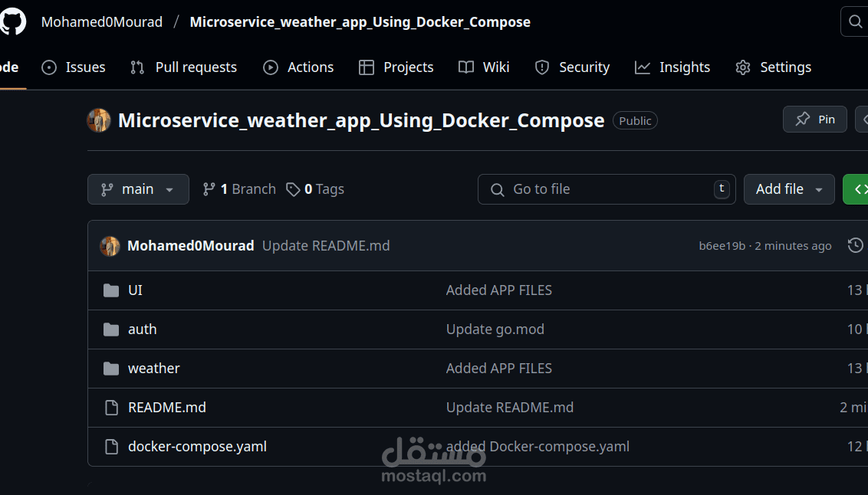Click the docker-compose.yaml file icon
Image resolution: width=868 pixels, height=495 pixels.
[111, 447]
